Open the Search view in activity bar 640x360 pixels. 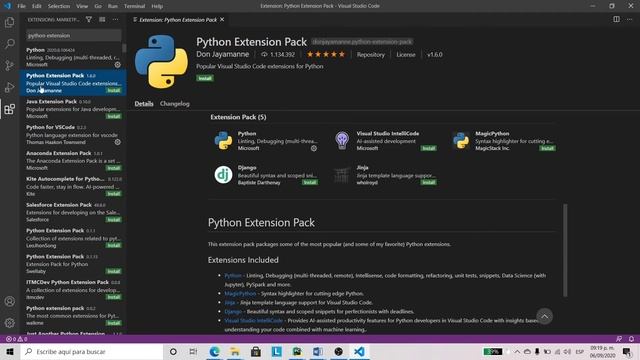pyautogui.click(x=9, y=44)
